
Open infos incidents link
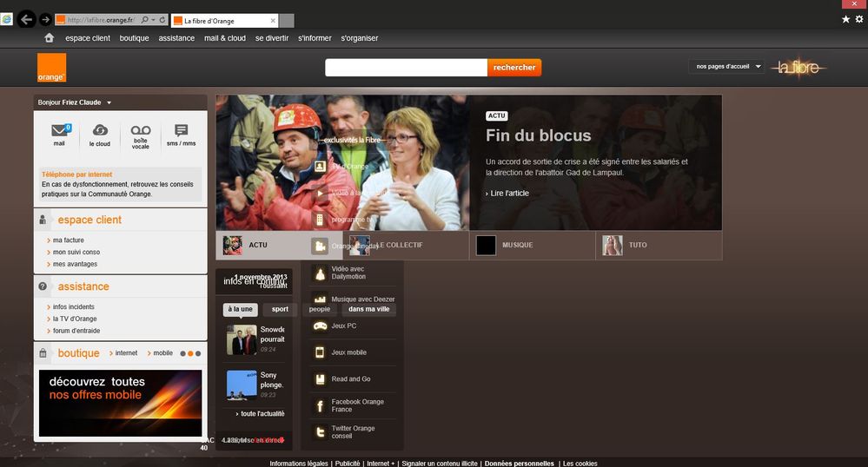coord(74,306)
